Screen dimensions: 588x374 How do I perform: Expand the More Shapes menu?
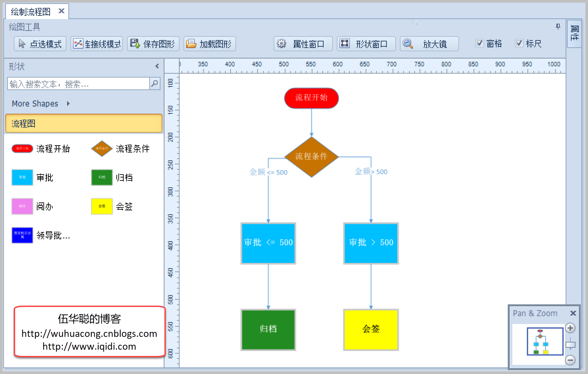41,104
